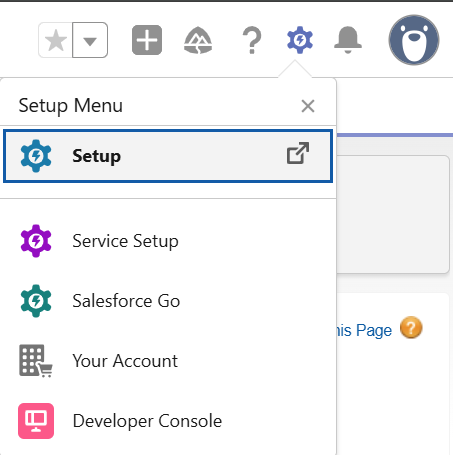
Task: Click the purple Service Setup gear icon
Action: pyautogui.click(x=36, y=241)
